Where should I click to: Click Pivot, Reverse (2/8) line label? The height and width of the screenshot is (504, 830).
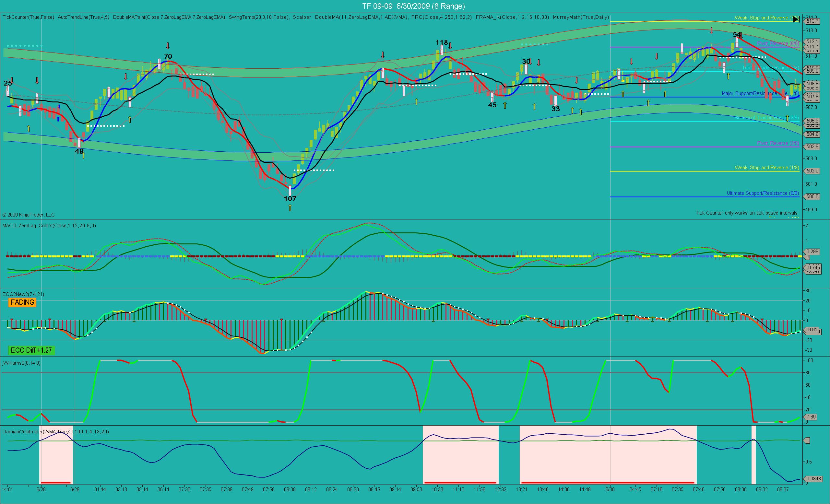(x=778, y=144)
